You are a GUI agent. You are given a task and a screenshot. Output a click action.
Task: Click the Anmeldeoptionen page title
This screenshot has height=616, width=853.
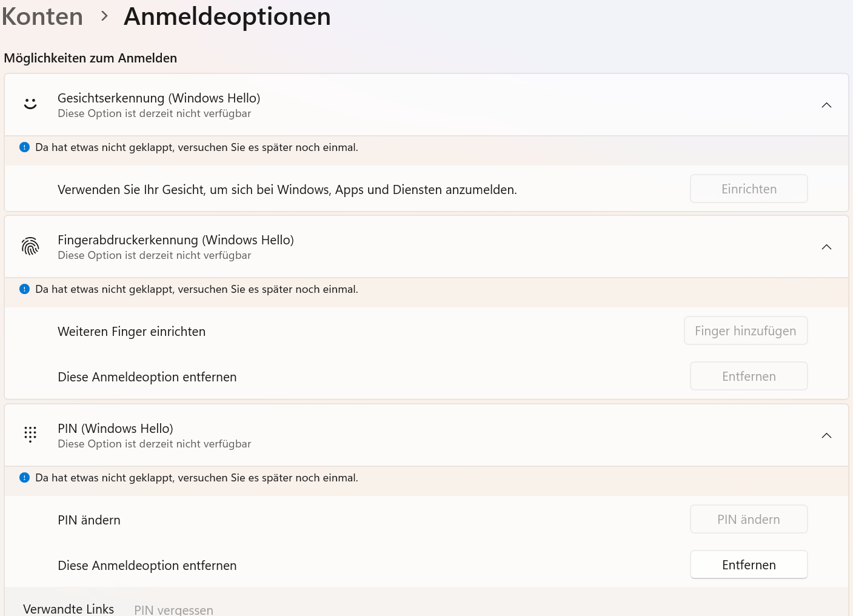pyautogui.click(x=227, y=16)
